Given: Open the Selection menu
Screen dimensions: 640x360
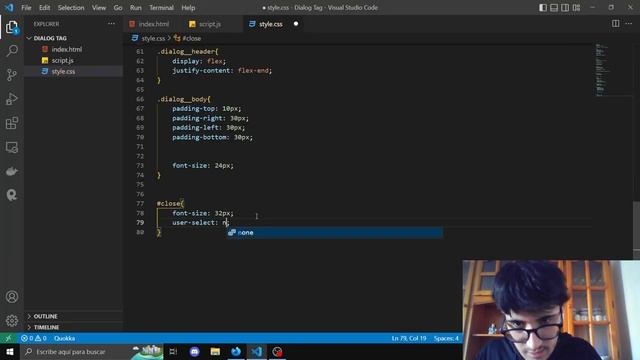Looking at the screenshot, I should pyautogui.click(x=71, y=7).
